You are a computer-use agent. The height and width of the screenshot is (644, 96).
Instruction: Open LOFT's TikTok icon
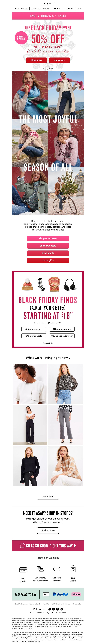(54, 609)
